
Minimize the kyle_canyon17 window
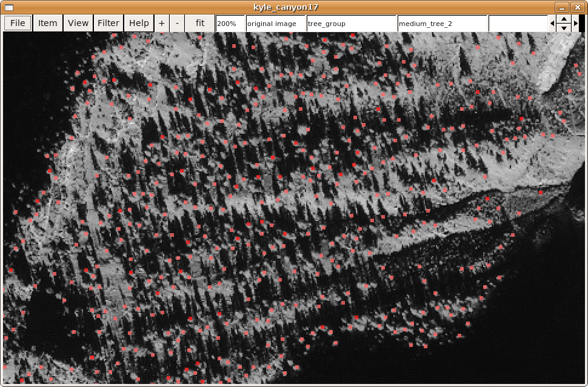[562, 7]
